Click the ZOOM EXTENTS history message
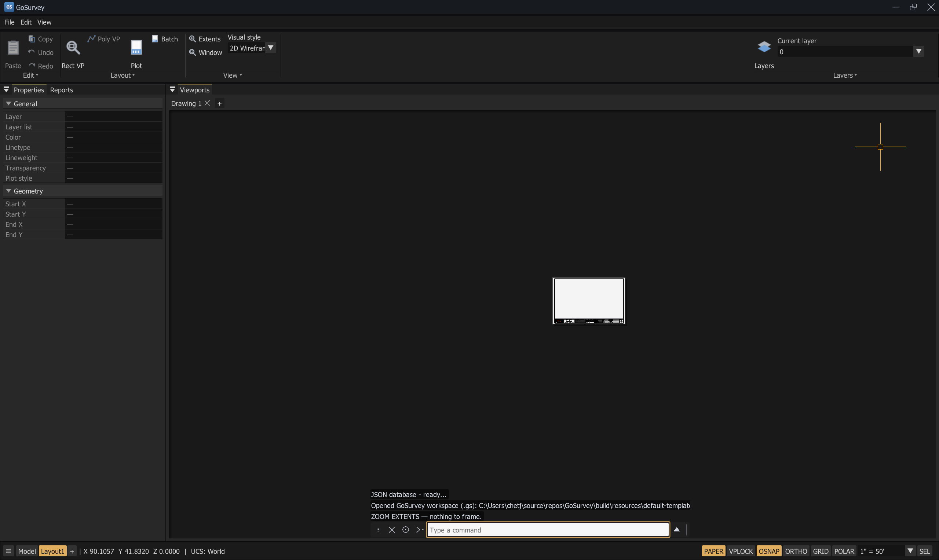 (426, 516)
